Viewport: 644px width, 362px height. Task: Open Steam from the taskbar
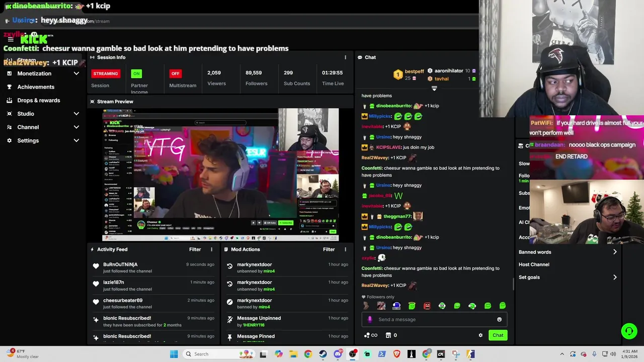tap(323, 354)
